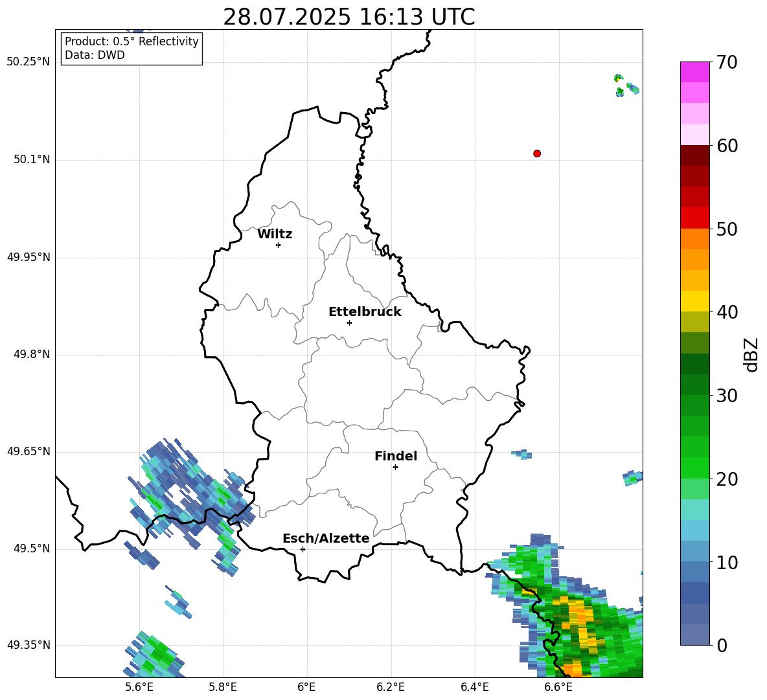The height and width of the screenshot is (700, 767).
Task: Select the Findel city label
Action: point(396,457)
